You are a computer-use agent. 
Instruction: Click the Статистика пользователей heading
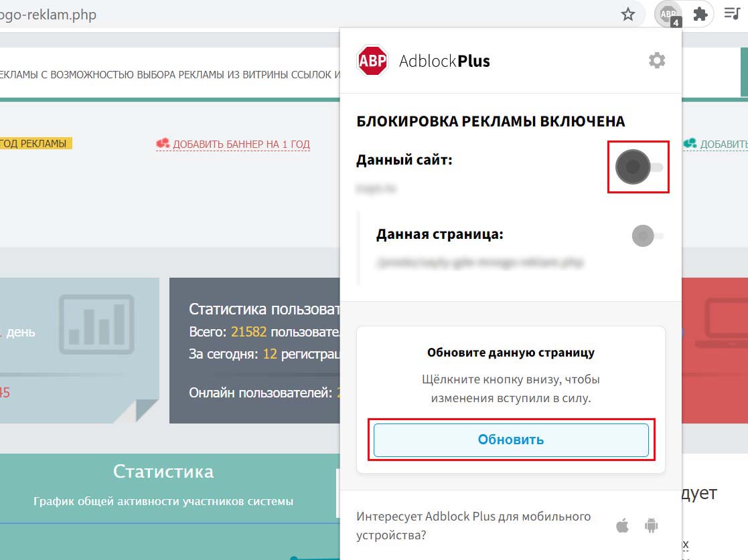tap(265, 309)
